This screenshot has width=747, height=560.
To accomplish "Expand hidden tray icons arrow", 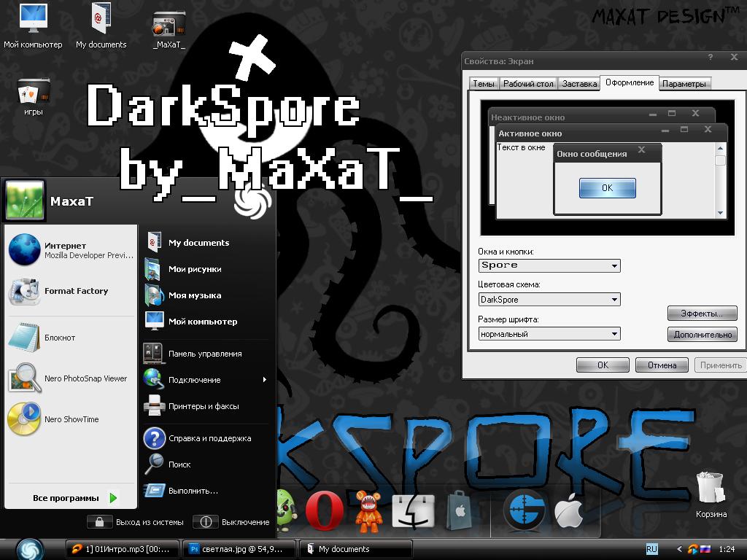I will pyautogui.click(x=679, y=549).
